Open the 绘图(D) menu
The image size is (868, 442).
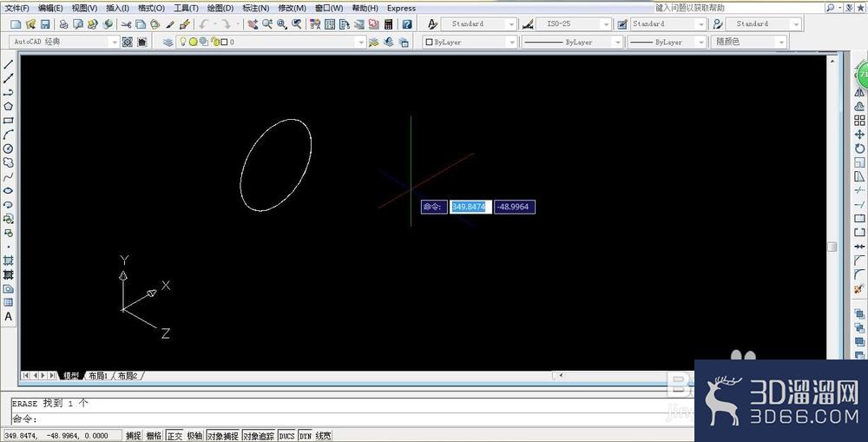(220, 9)
